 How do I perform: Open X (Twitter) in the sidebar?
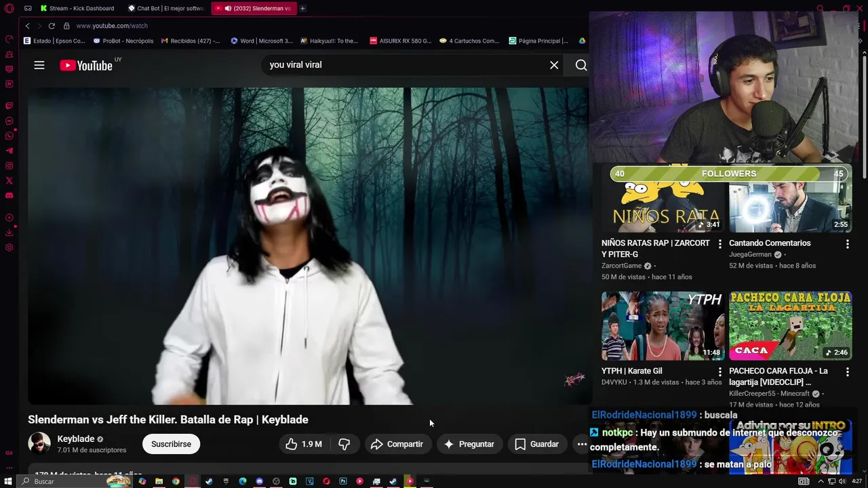click(x=9, y=181)
